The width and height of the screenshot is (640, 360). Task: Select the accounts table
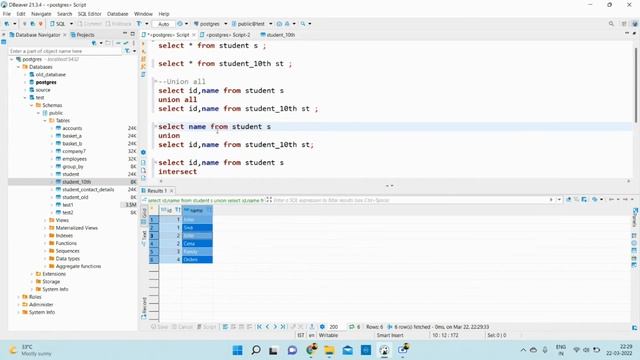[x=69, y=128]
